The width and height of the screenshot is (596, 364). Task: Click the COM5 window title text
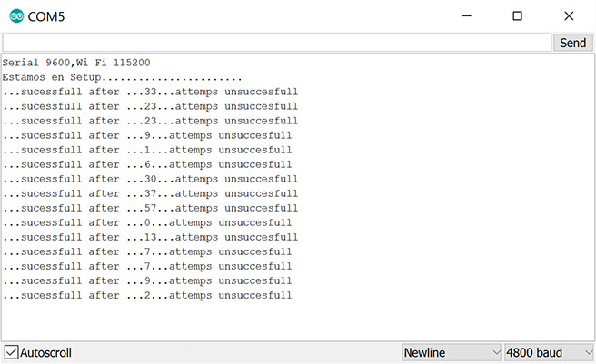[x=46, y=16]
